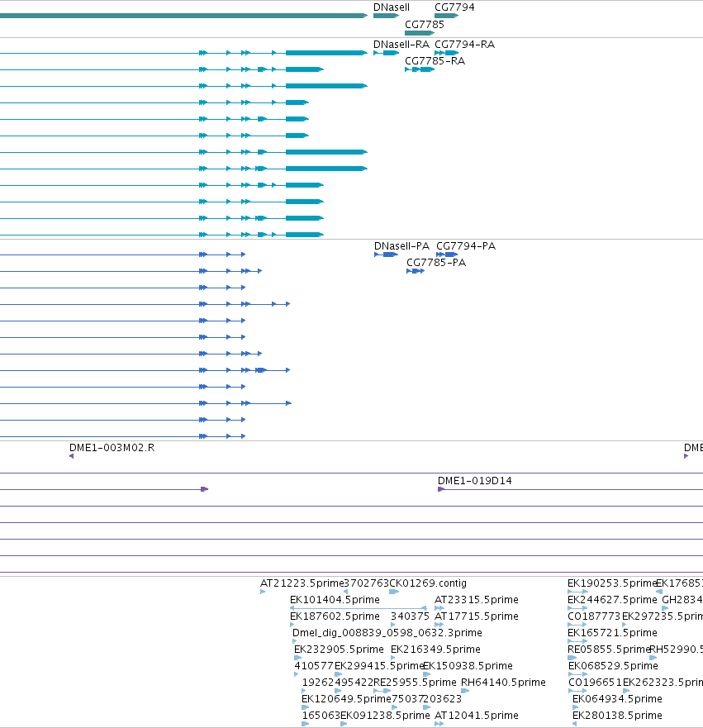Click the 165063 EST label
Screen dimensions: 703x728
(321, 716)
